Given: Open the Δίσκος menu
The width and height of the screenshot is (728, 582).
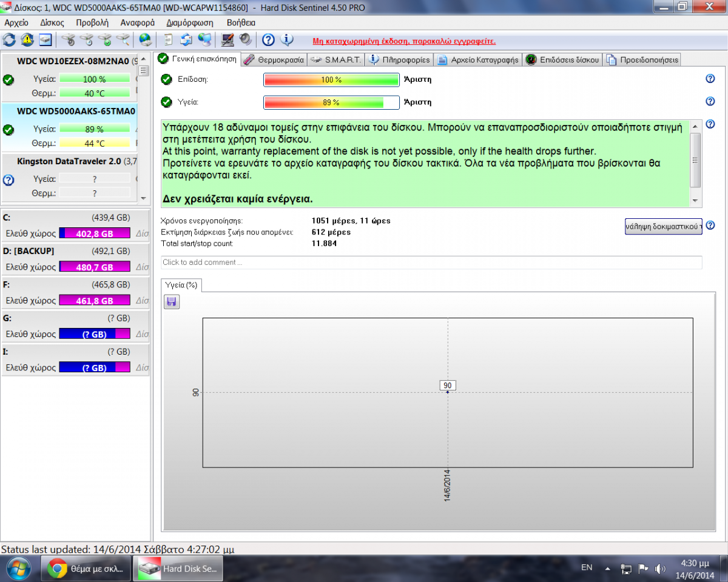Looking at the screenshot, I should (x=52, y=22).
